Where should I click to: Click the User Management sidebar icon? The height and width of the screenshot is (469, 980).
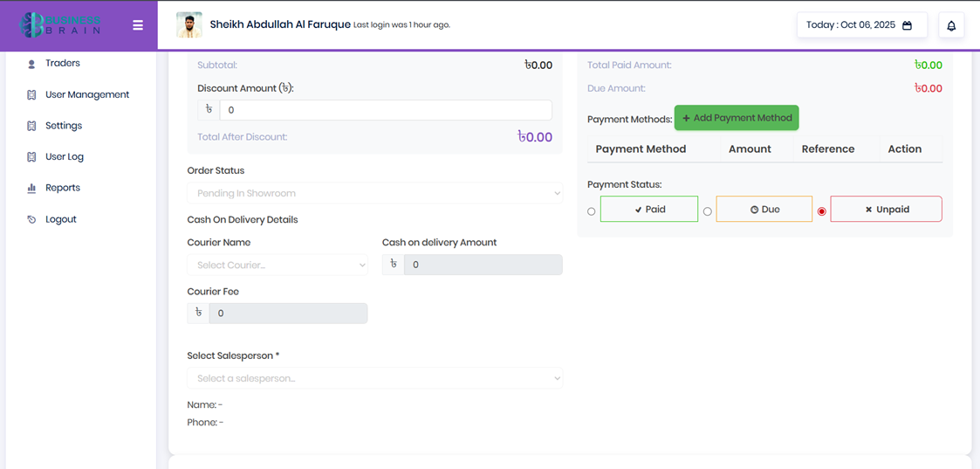(31, 95)
